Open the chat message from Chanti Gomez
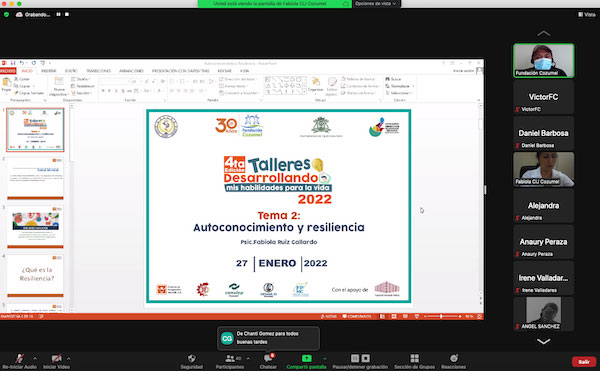This screenshot has width=600, height=371. (268, 338)
